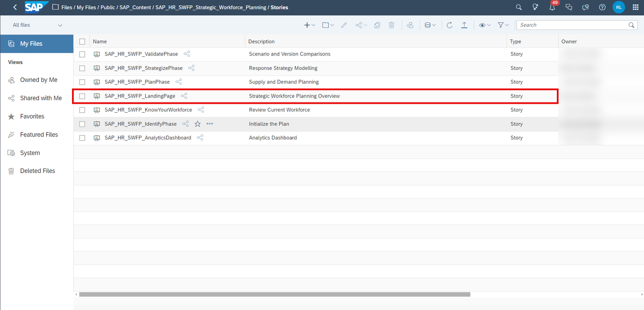This screenshot has width=644, height=310.
Task: Check the SAP_HR_SWFP_AnalyticsDashboard row checkbox
Action: tap(82, 138)
